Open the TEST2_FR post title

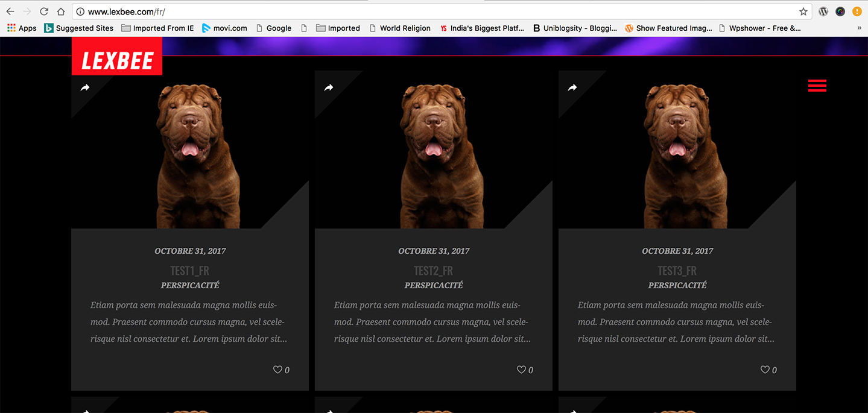click(434, 271)
